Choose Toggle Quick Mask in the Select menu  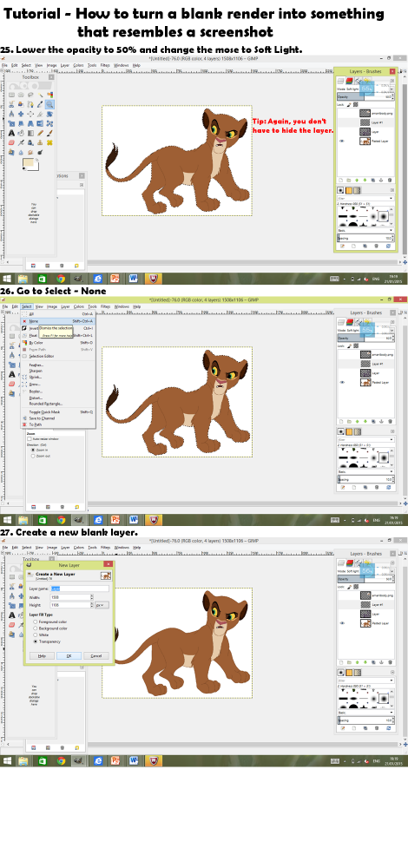click(x=57, y=411)
